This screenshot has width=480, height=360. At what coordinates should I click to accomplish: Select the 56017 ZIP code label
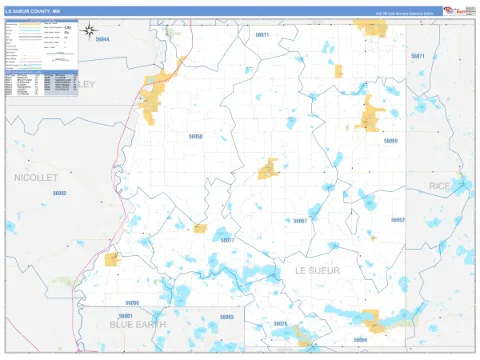(x=227, y=240)
